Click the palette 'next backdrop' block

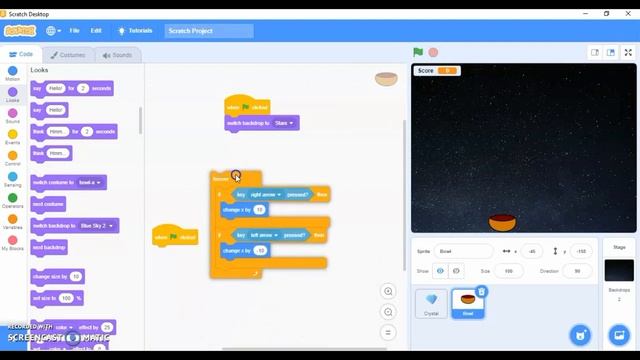[x=49, y=247]
